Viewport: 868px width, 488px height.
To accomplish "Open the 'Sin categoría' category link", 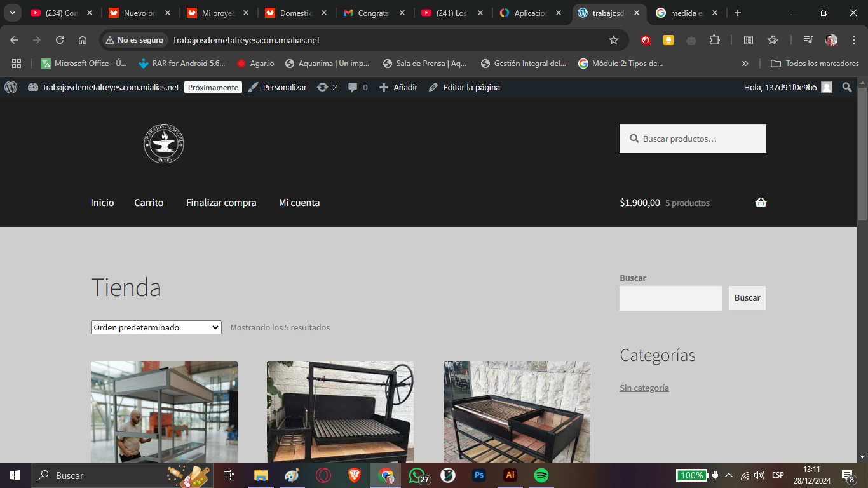I will (x=644, y=388).
